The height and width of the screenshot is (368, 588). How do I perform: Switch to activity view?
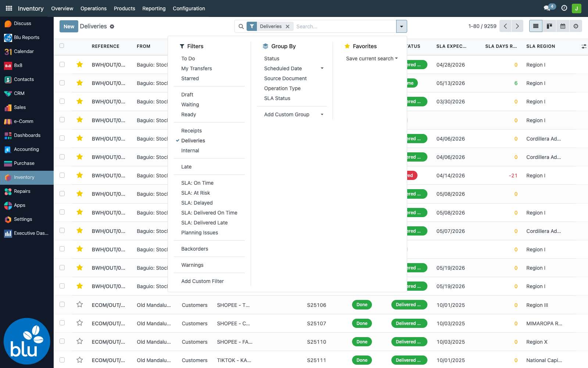[576, 26]
